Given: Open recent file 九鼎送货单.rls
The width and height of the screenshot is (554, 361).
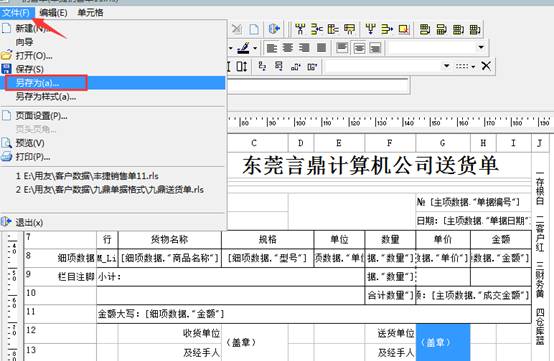Looking at the screenshot, I should pyautogui.click(x=110, y=190).
